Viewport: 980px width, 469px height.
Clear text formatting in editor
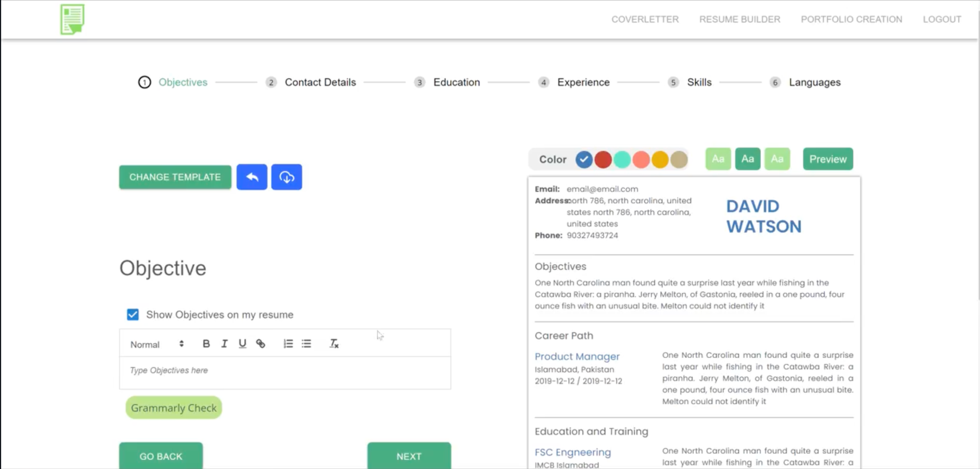(x=334, y=344)
